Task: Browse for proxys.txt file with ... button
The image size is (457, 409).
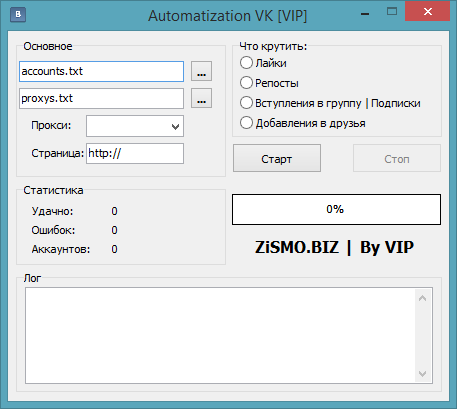Action: 201,98
